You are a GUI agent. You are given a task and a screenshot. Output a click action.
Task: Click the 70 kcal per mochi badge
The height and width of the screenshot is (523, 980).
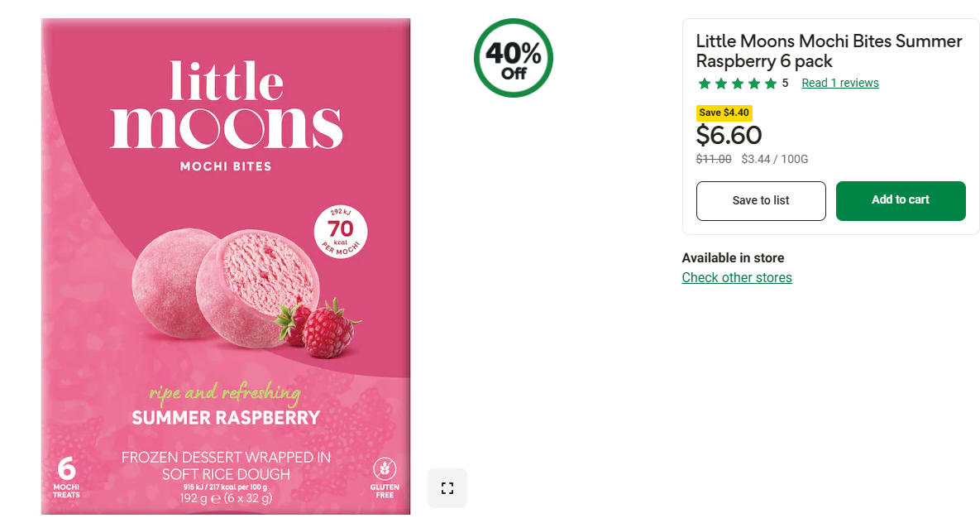point(341,230)
